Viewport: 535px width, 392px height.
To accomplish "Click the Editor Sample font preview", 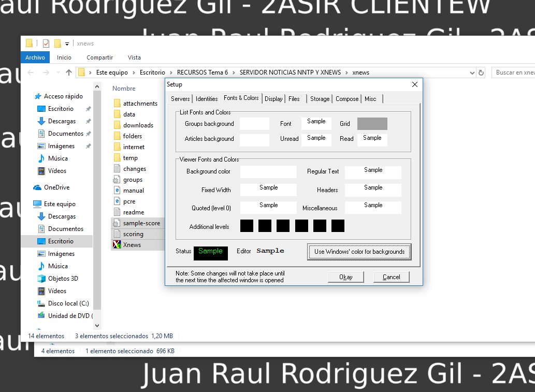I will 270,251.
